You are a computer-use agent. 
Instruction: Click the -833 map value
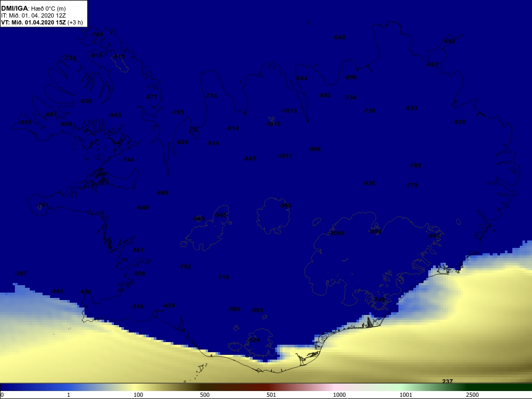coord(412,108)
